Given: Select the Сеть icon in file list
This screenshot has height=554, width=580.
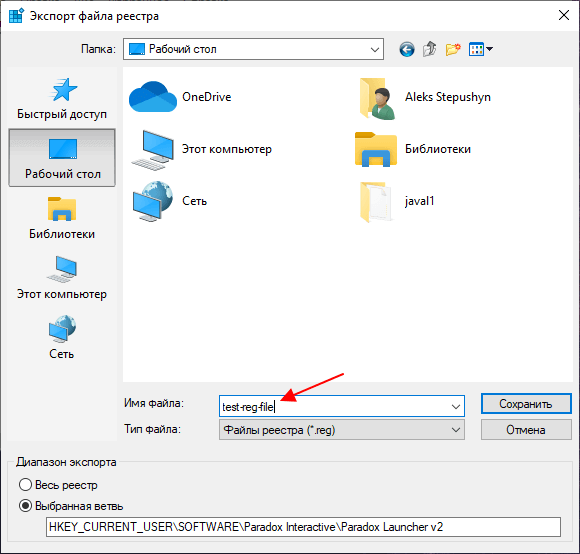Looking at the screenshot, I should pyautogui.click(x=153, y=201).
